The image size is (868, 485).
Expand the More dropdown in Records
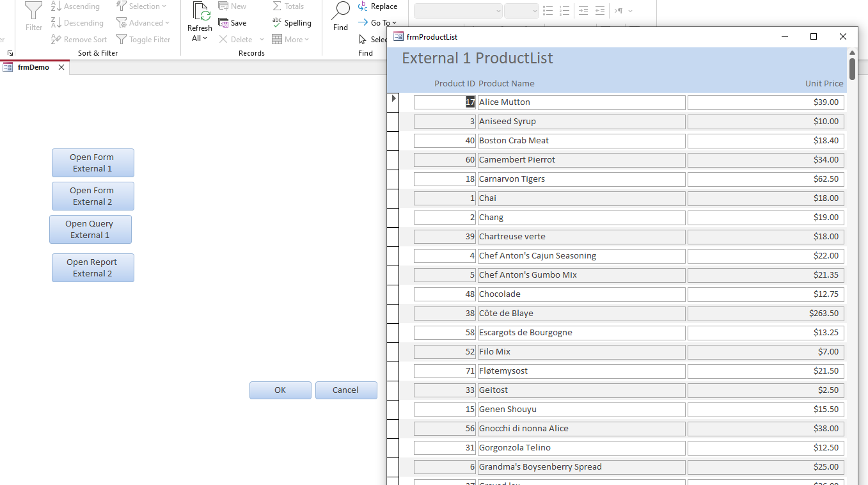click(x=306, y=40)
